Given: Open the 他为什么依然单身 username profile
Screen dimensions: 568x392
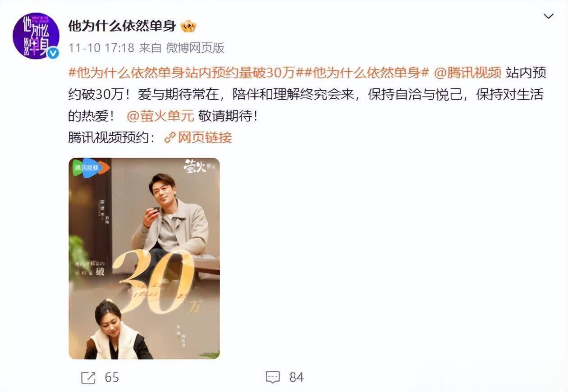Looking at the screenshot, I should (122, 26).
